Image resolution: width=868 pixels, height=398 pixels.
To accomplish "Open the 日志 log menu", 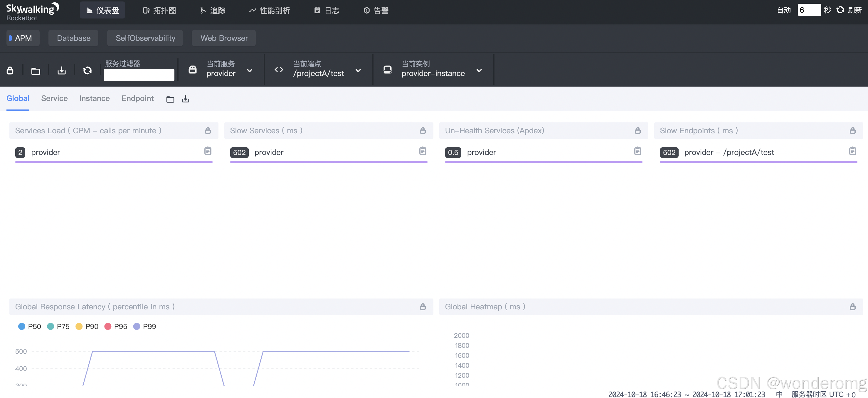I will pos(327,11).
